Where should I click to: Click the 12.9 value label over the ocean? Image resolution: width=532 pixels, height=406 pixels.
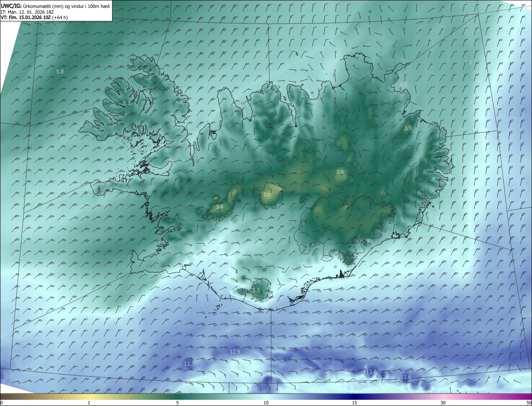pyautogui.click(x=235, y=352)
